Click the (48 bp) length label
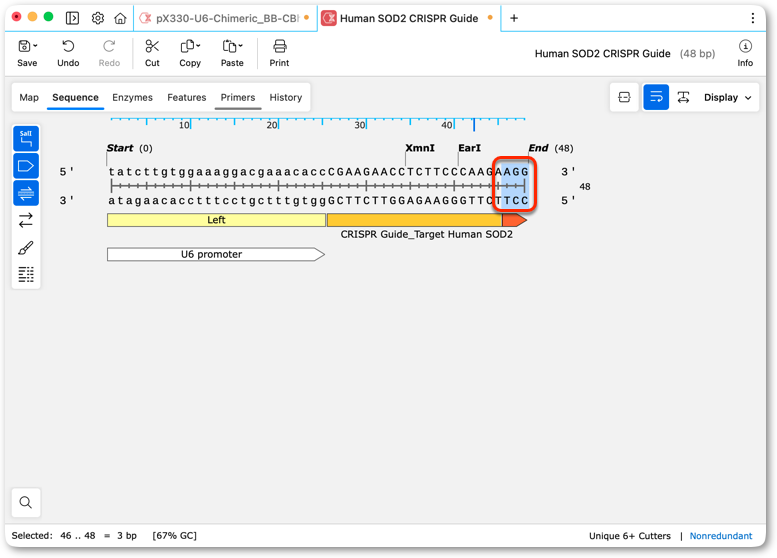The height and width of the screenshot is (558, 777). [x=697, y=54]
